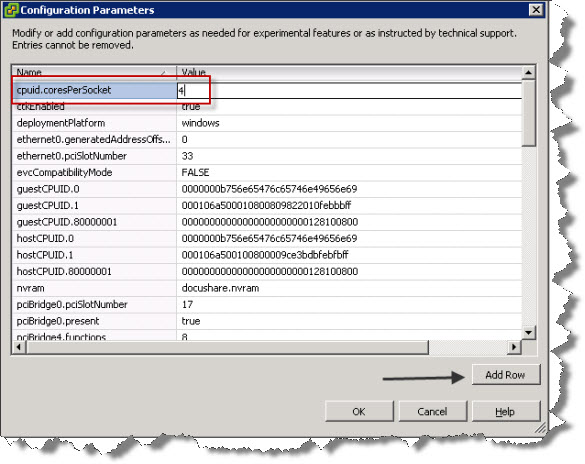The width and height of the screenshot is (585, 464).
Task: Click the horizontal scrollbar right arrow
Action: 514,347
